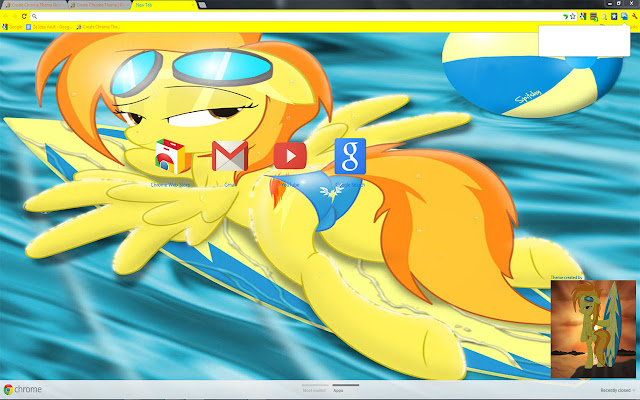640x400 pixels.
Task: Launch the Gmail app icon
Action: (229, 156)
